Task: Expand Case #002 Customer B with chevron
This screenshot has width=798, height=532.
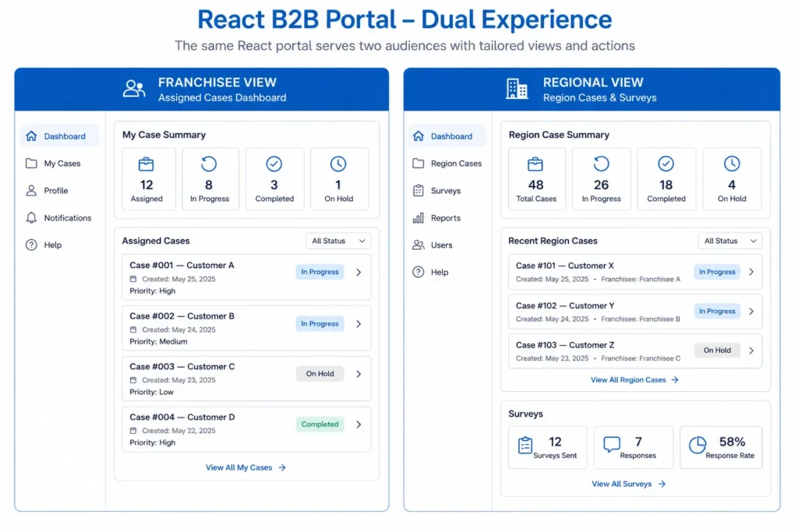Action: [358, 324]
